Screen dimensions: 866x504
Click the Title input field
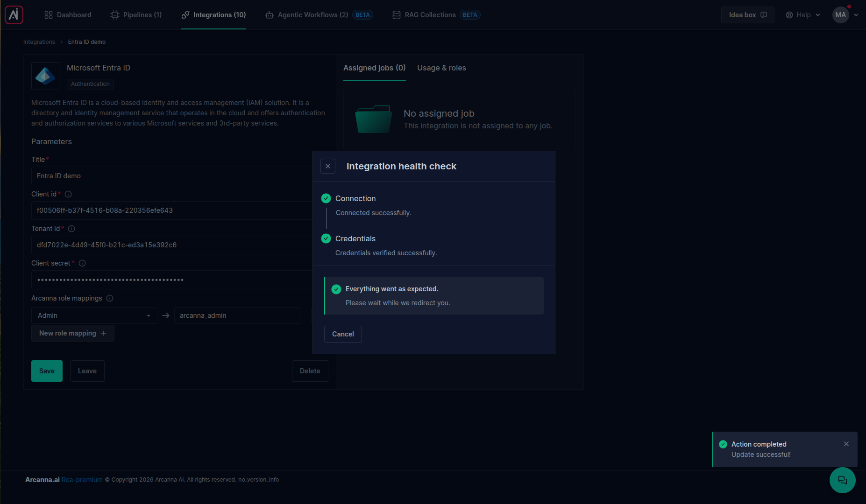[172, 176]
